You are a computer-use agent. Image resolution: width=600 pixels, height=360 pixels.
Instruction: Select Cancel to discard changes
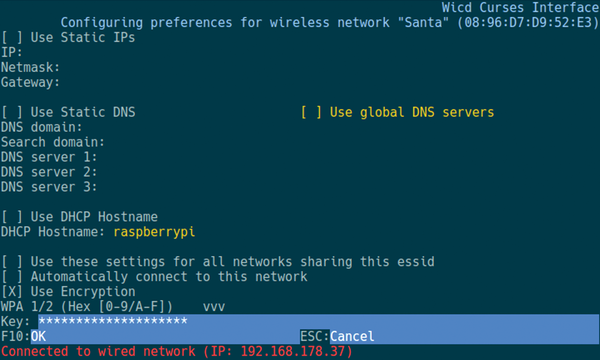point(352,336)
